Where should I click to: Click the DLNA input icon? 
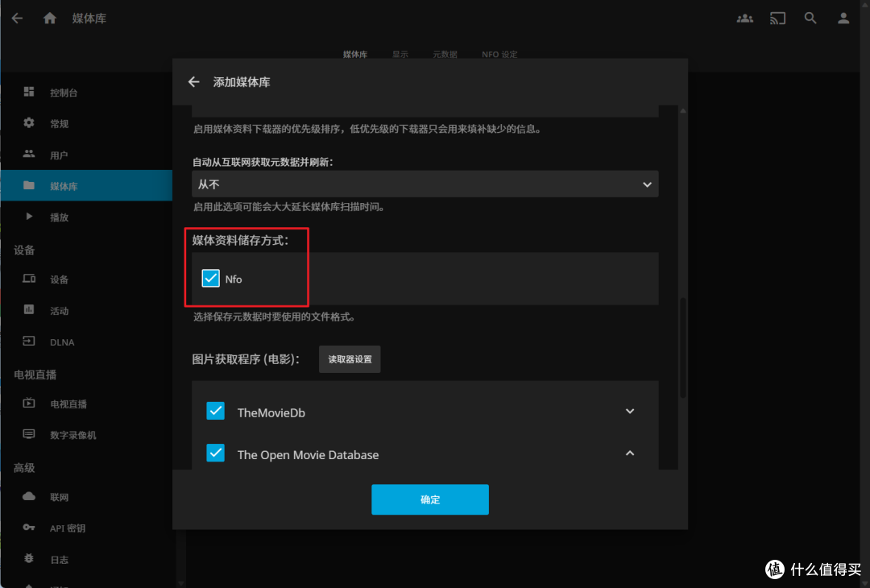[x=29, y=342]
